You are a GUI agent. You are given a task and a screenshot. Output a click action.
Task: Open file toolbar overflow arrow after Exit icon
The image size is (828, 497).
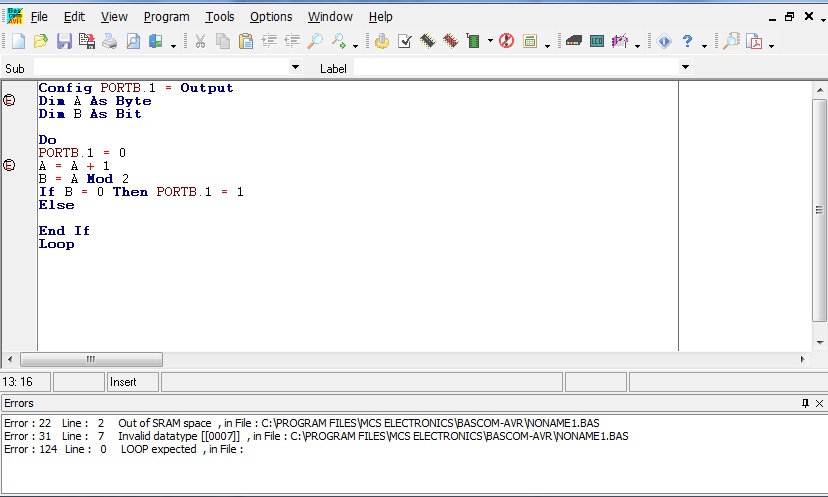[x=173, y=46]
